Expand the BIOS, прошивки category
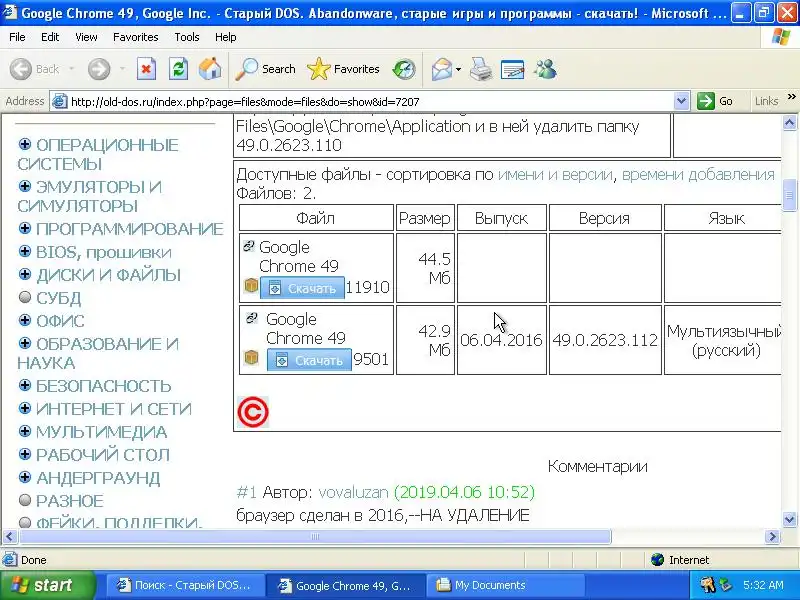 (x=24, y=251)
